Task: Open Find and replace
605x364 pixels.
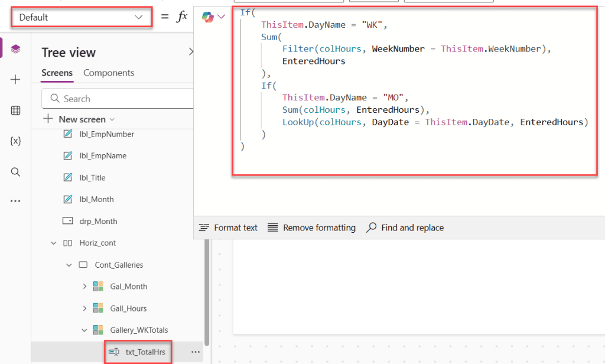Action: (405, 227)
